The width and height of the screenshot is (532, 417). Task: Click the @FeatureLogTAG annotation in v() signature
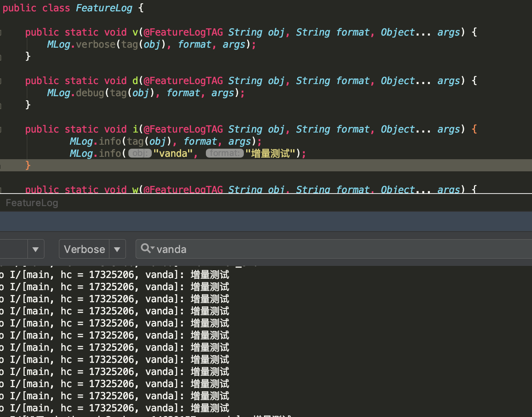click(183, 32)
